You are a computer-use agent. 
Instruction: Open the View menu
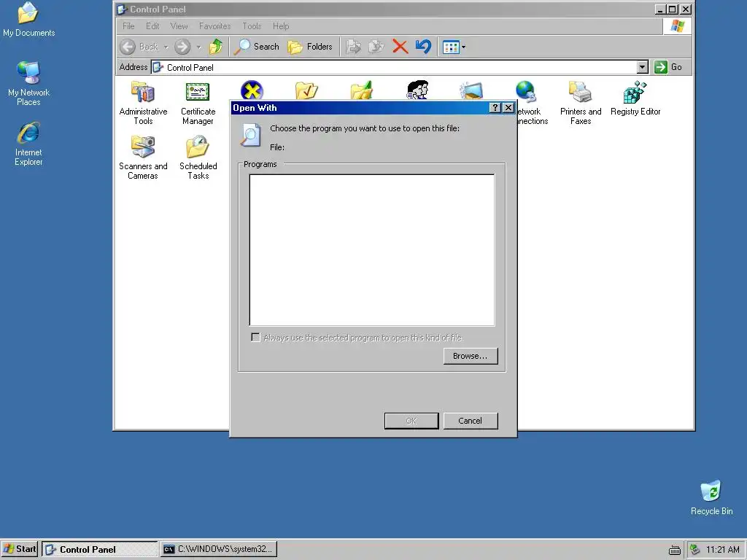click(x=179, y=26)
